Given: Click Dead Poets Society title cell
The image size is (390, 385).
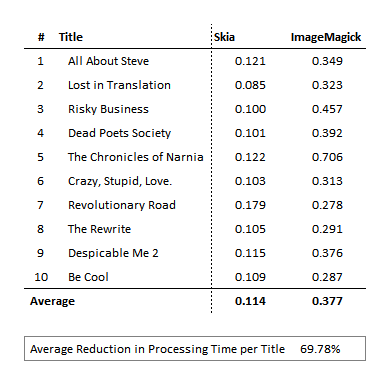Looking at the screenshot, I should [x=119, y=133].
